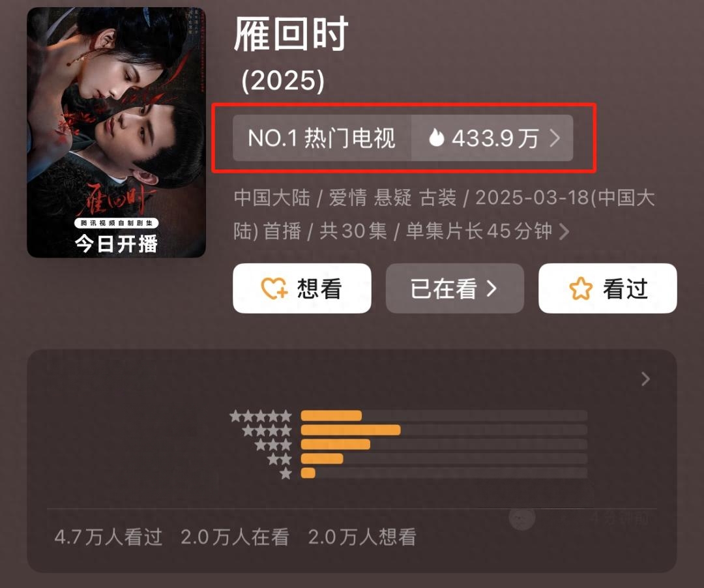
Task: Tap the 今日开播 poster banner
Action: pos(116,244)
